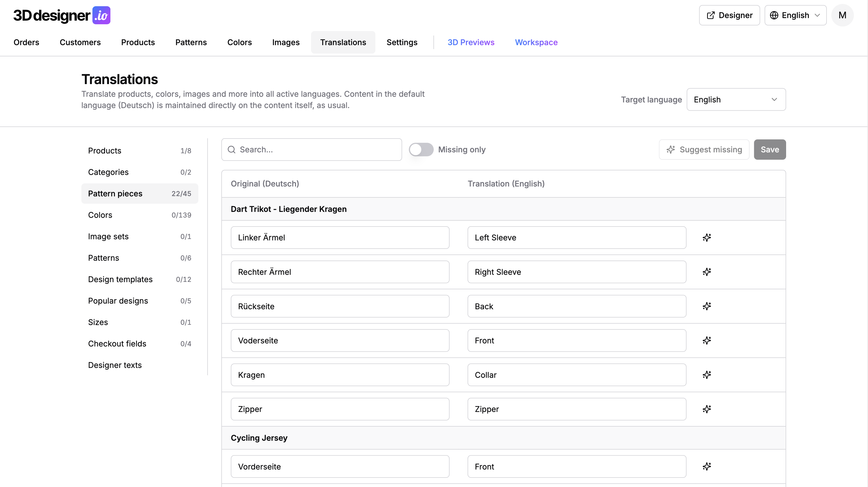
Task: Focus the Search field
Action: click(x=311, y=150)
